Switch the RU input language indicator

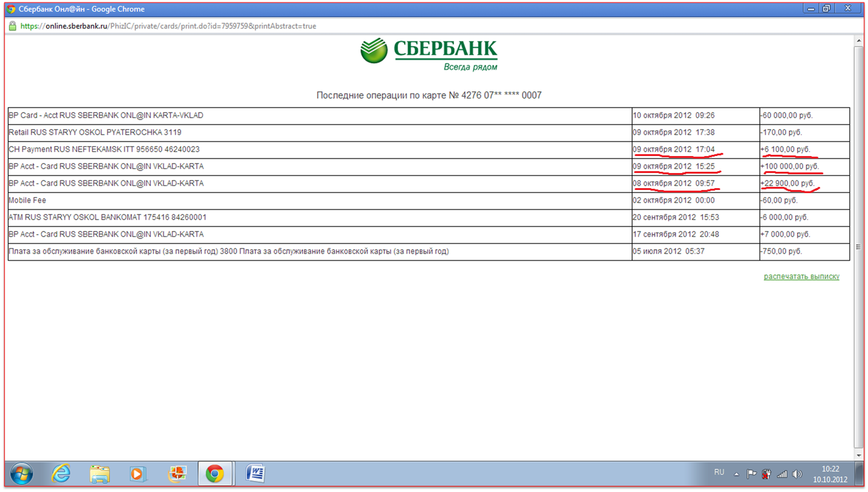pos(719,472)
